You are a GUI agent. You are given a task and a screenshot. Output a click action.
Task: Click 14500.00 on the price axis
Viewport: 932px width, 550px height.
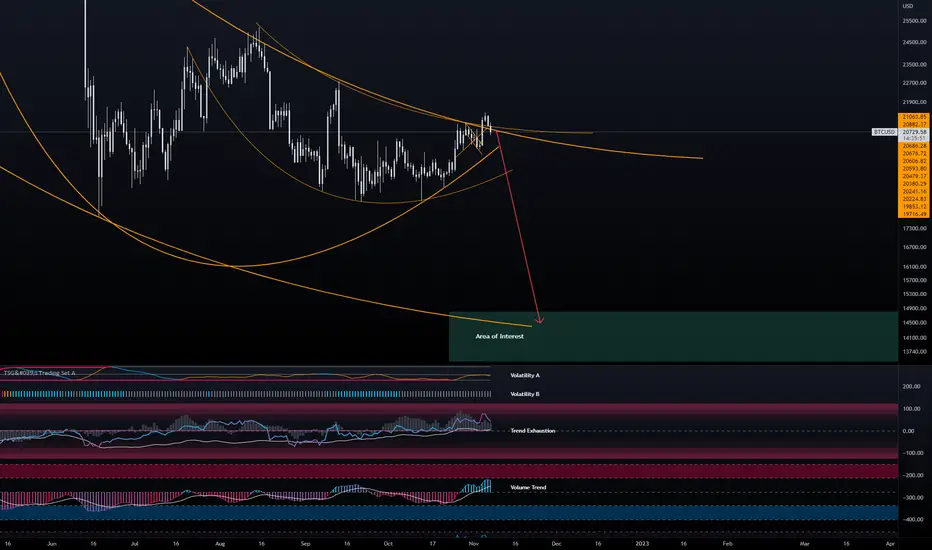[914, 323]
